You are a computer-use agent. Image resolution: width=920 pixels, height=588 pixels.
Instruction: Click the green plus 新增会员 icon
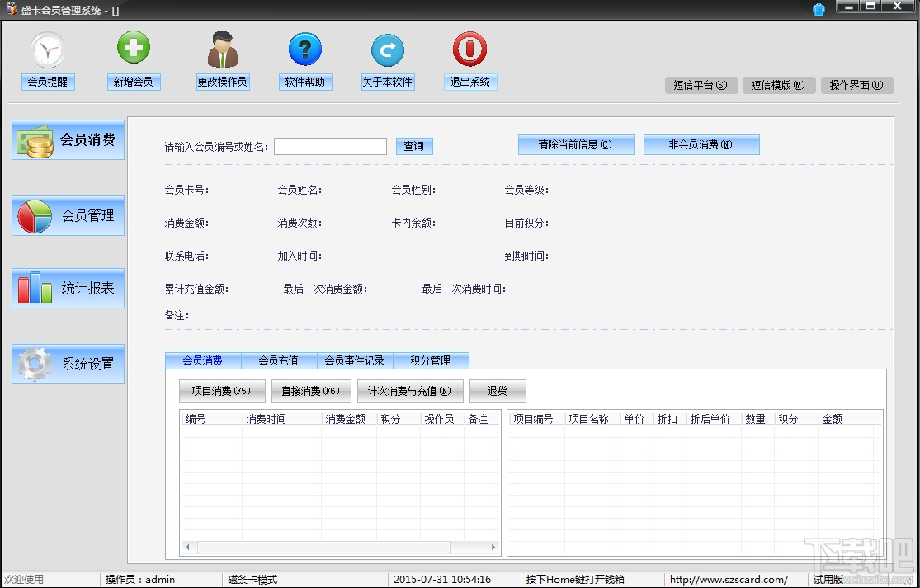(133, 48)
